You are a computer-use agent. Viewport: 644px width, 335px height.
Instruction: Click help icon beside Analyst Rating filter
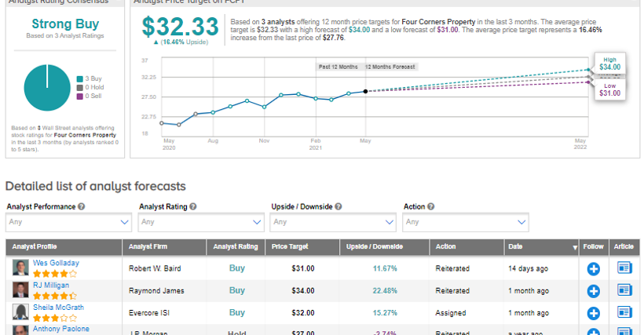pyautogui.click(x=193, y=206)
